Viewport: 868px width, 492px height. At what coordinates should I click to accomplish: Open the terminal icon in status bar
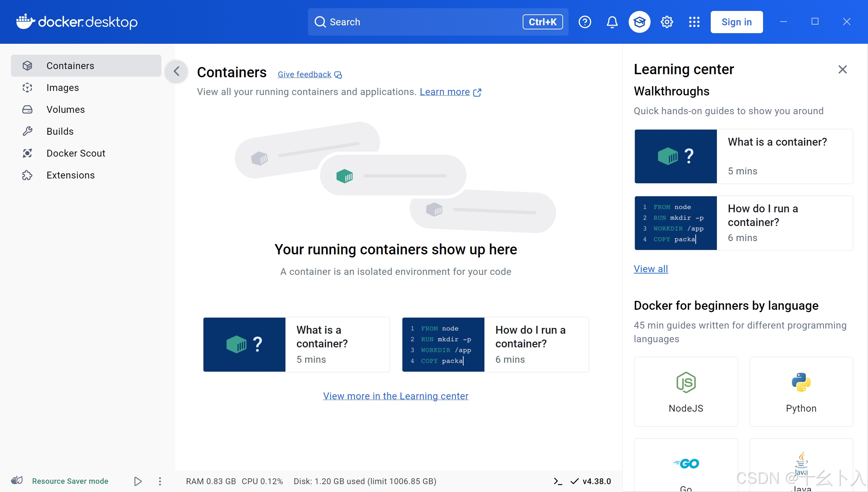tap(558, 481)
